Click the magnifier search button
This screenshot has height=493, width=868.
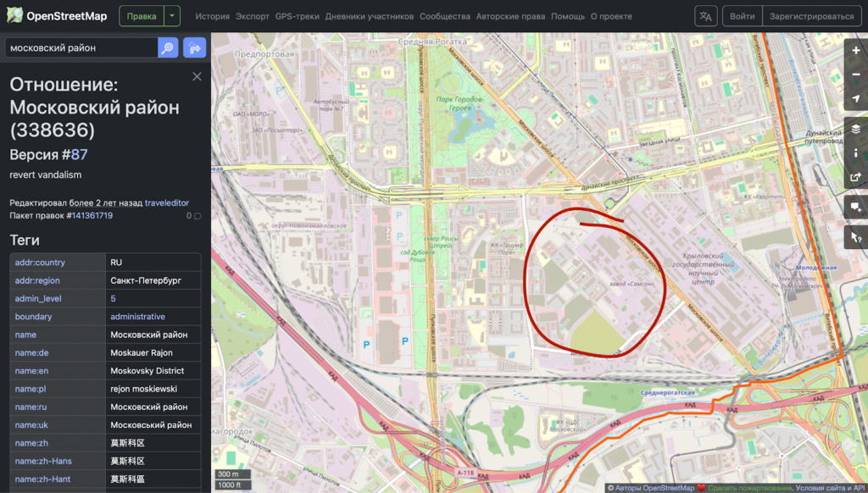(168, 48)
